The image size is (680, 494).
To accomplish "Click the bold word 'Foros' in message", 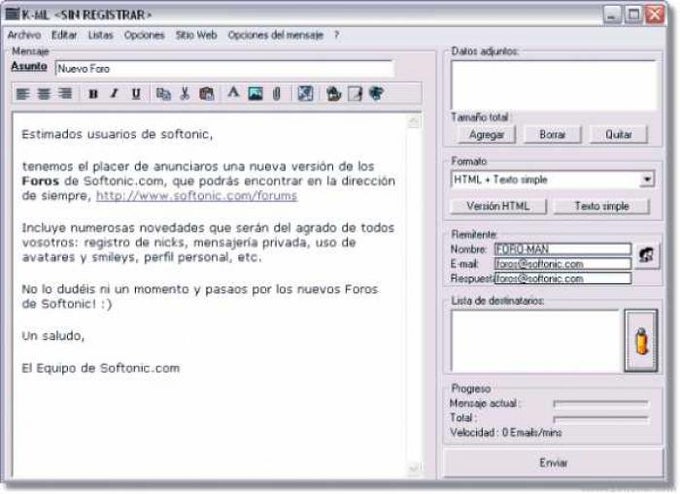I will point(40,181).
